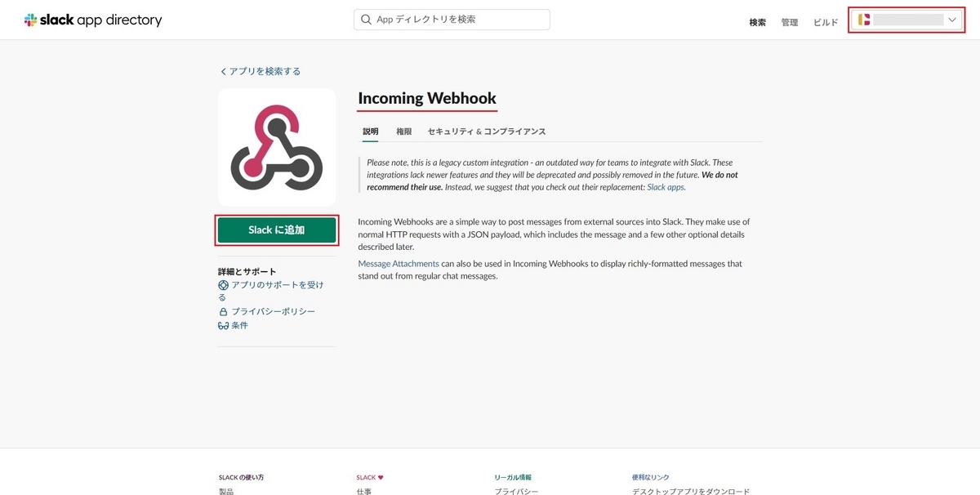Screen dimensions: 980x495
Task: Switch to the 説明 tab
Action: coord(371,132)
